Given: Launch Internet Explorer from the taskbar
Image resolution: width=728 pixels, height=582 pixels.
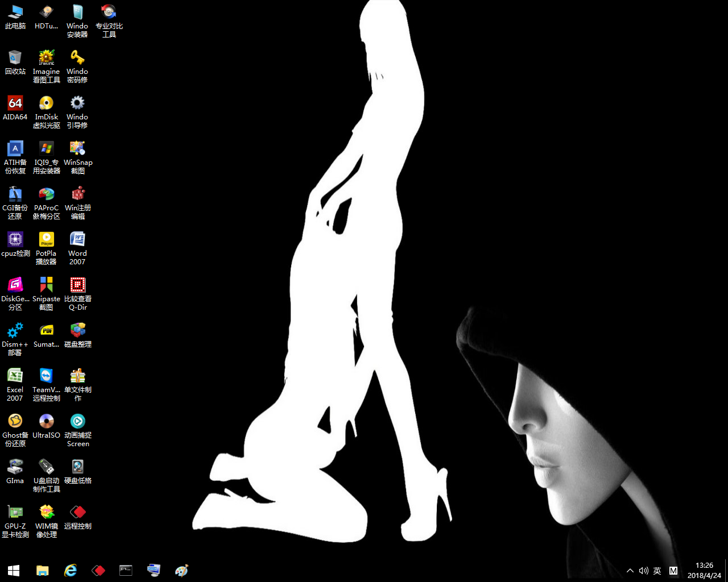Looking at the screenshot, I should tap(70, 570).
